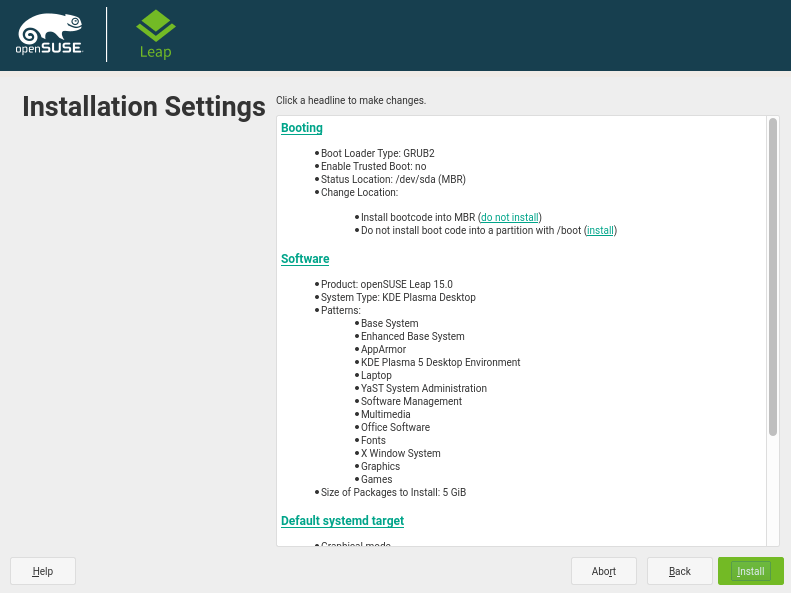Click the Boot Loader Type: GRUB2 line
Image resolution: width=791 pixels, height=593 pixels.
pyautogui.click(x=377, y=153)
